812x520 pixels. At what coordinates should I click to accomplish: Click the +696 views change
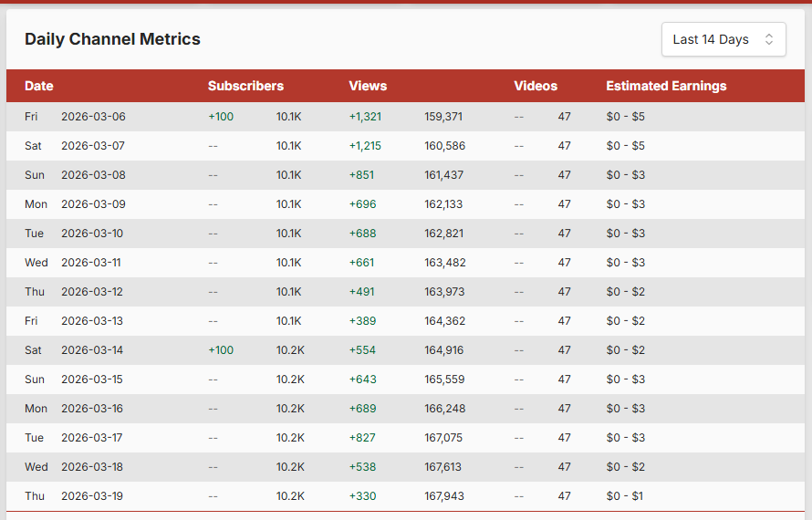tap(362, 204)
